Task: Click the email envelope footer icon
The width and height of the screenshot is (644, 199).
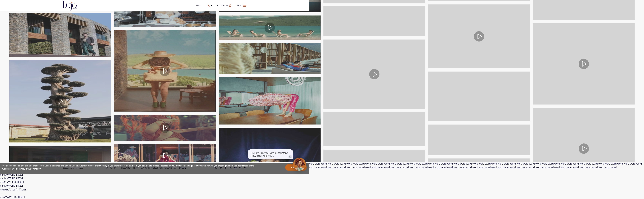Action: click(106, 168)
